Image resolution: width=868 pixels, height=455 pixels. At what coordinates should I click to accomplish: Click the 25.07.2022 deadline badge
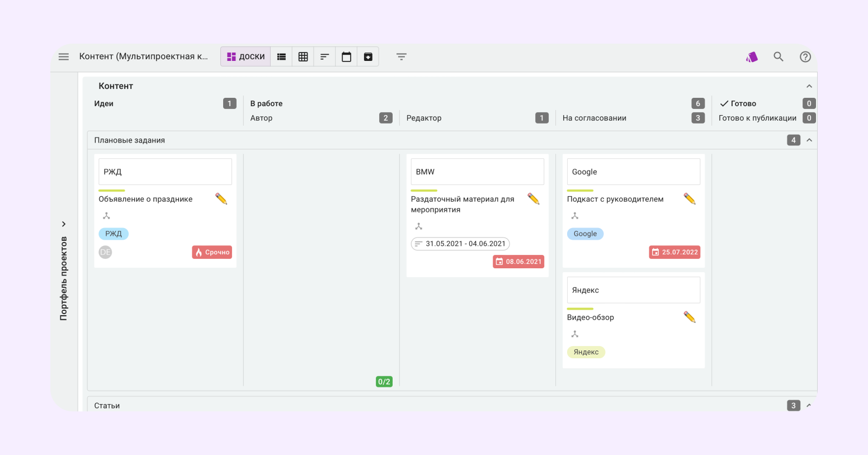click(x=674, y=252)
